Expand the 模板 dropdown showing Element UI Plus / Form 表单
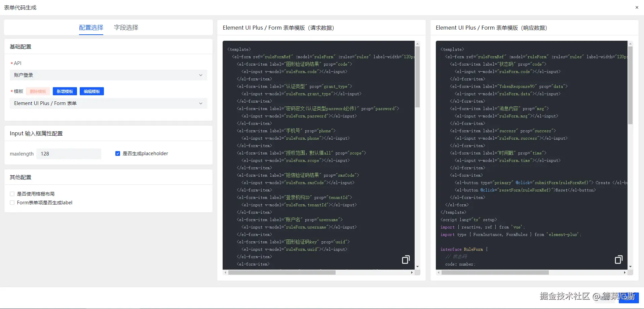 tap(108, 103)
